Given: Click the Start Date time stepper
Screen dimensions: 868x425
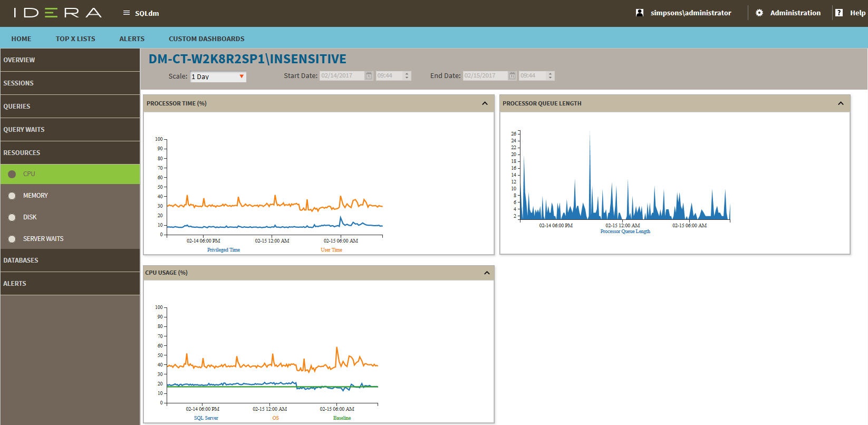Looking at the screenshot, I should [407, 76].
